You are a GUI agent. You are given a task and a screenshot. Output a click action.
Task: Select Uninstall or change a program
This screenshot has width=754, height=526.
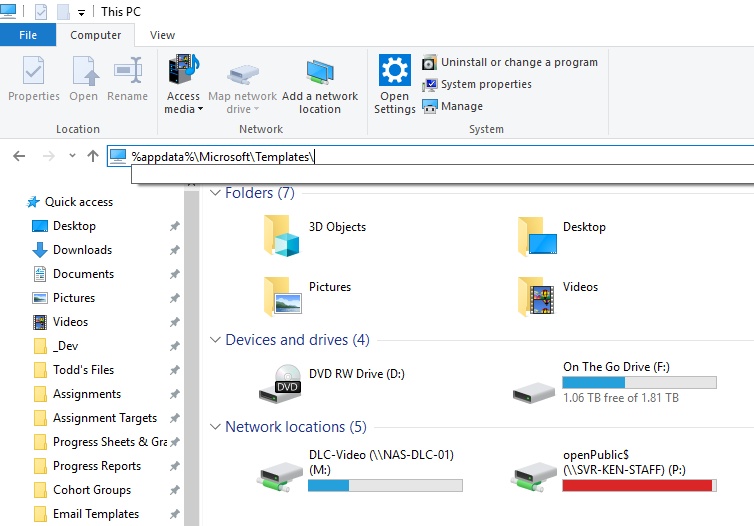click(x=510, y=63)
